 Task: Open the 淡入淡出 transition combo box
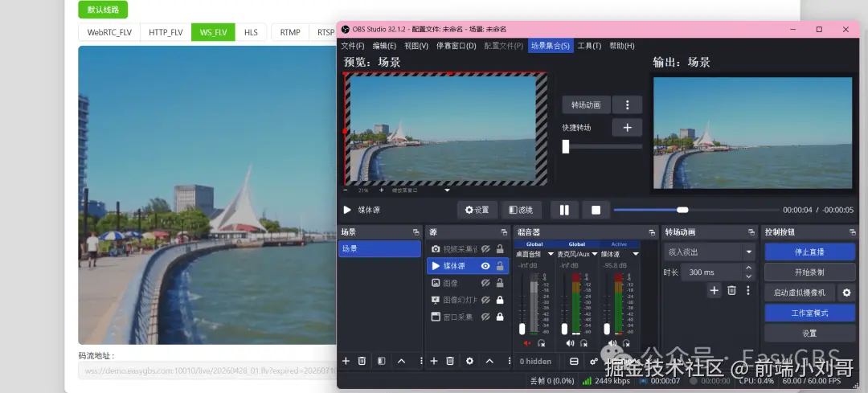pos(710,252)
